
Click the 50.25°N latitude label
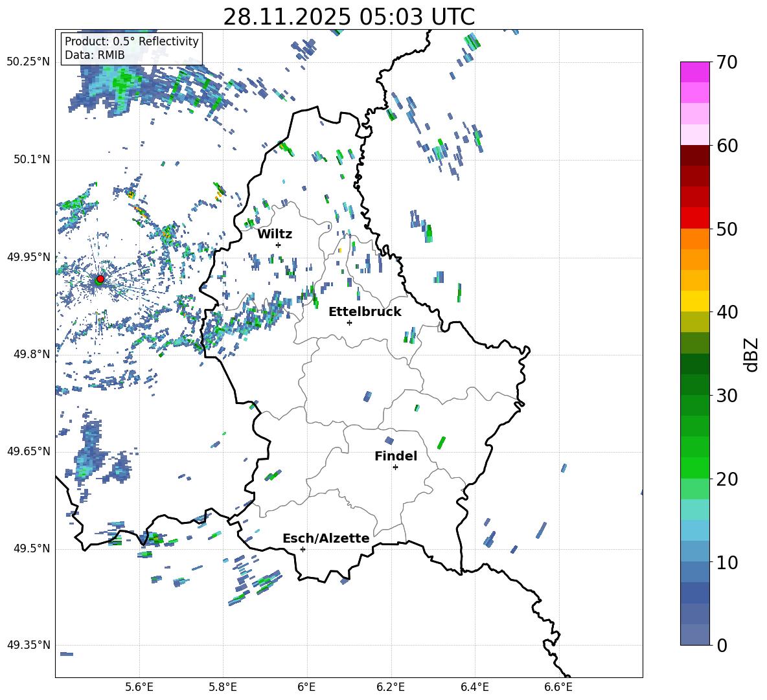click(x=29, y=62)
